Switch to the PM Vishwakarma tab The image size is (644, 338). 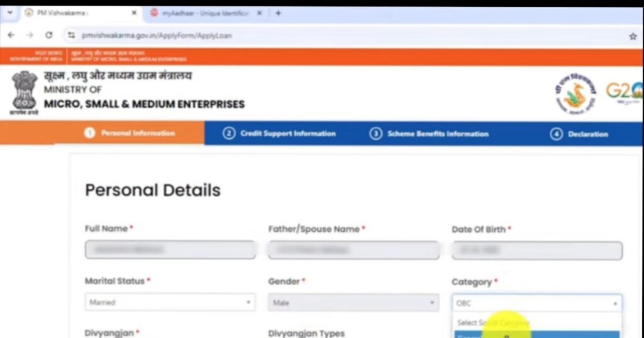tap(80, 13)
